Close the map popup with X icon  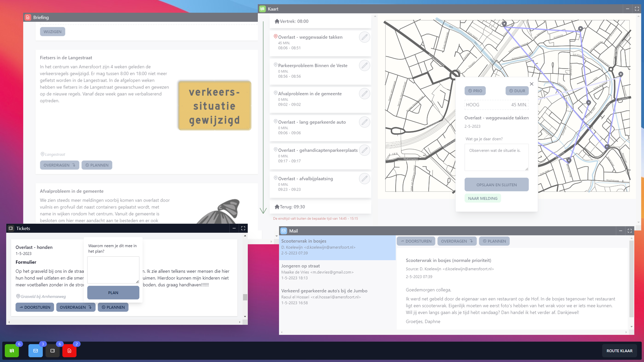[x=532, y=84]
